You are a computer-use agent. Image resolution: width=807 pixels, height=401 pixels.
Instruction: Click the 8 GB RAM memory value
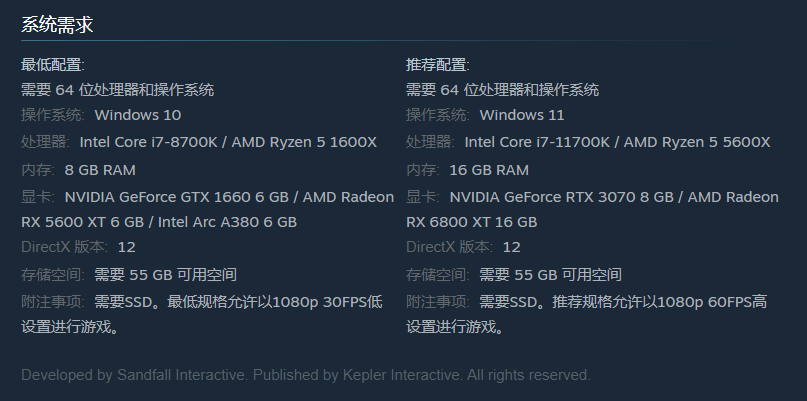tap(100, 170)
